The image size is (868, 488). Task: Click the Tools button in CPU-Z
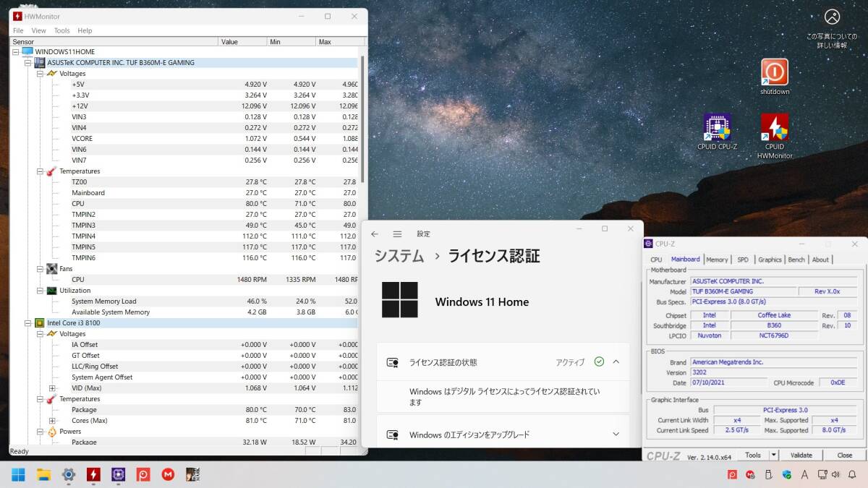coord(753,455)
